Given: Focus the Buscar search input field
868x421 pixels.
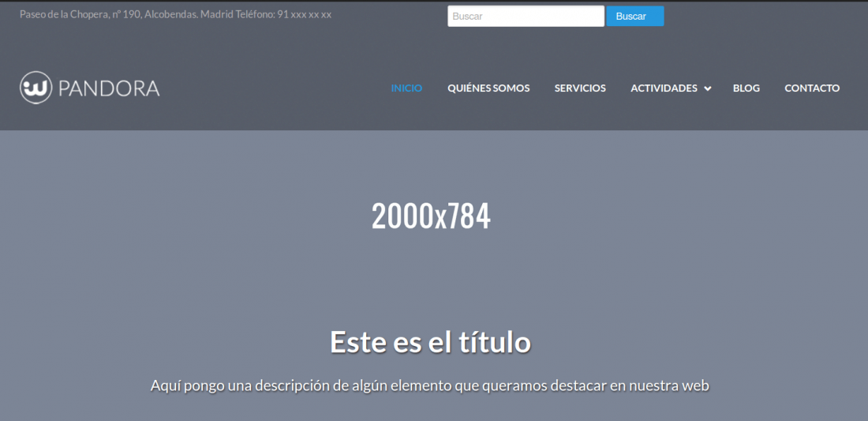Looking at the screenshot, I should pyautogui.click(x=526, y=16).
